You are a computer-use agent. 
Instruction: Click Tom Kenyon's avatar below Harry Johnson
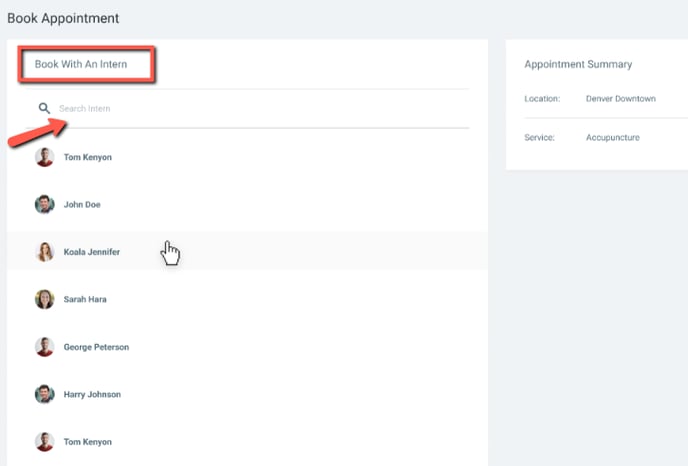45,442
